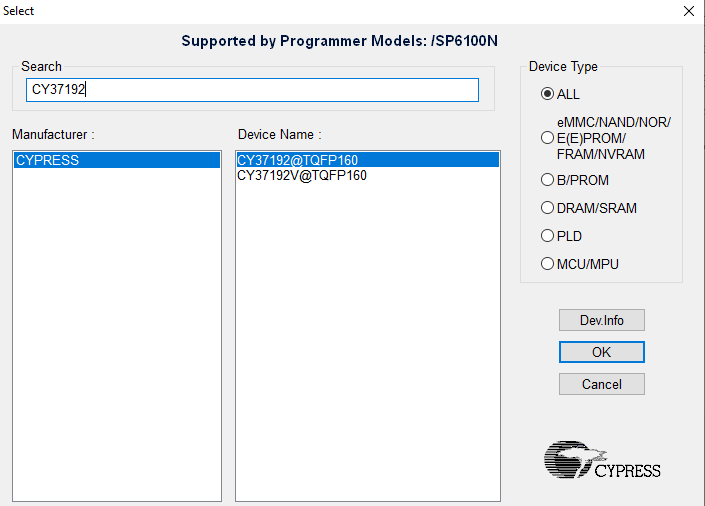Choose the eMMC/NAND/NOR/E(E)PROM/FRAM/NVRAM radio button
This screenshot has height=506, width=705.
point(547,138)
